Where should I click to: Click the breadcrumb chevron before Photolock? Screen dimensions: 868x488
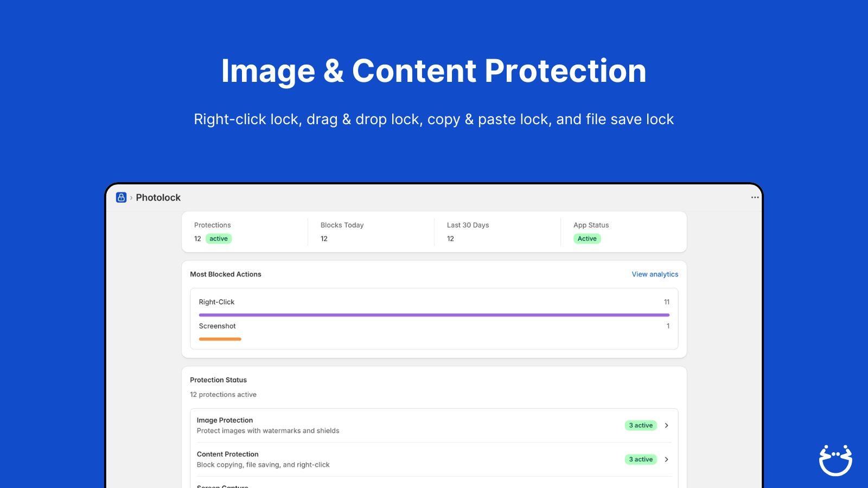click(x=131, y=198)
